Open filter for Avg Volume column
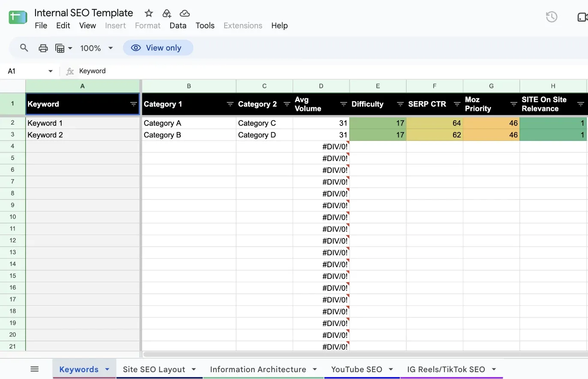This screenshot has width=588, height=379. (x=343, y=104)
